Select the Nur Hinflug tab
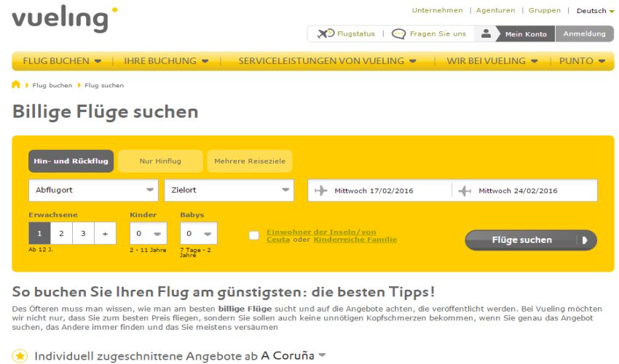 (160, 161)
